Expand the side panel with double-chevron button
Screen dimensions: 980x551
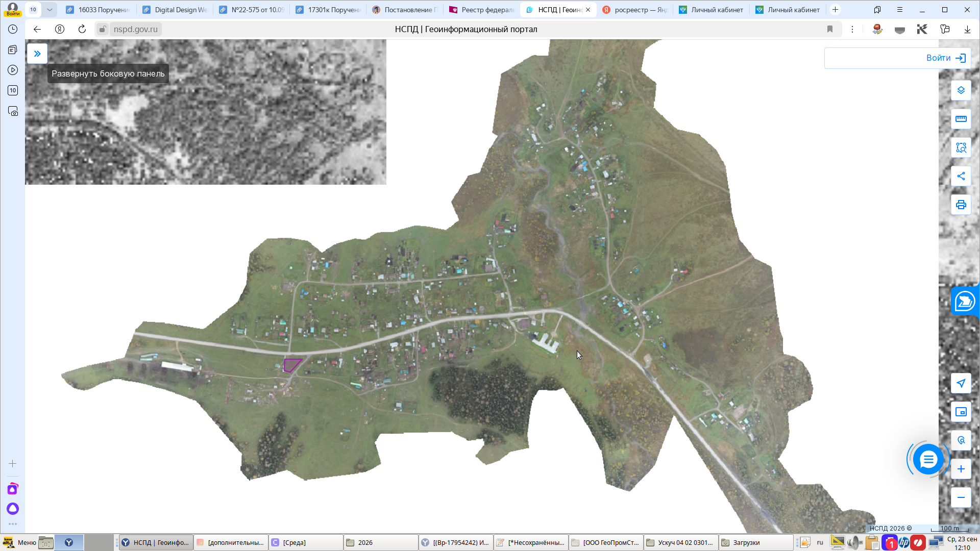pyautogui.click(x=37, y=54)
